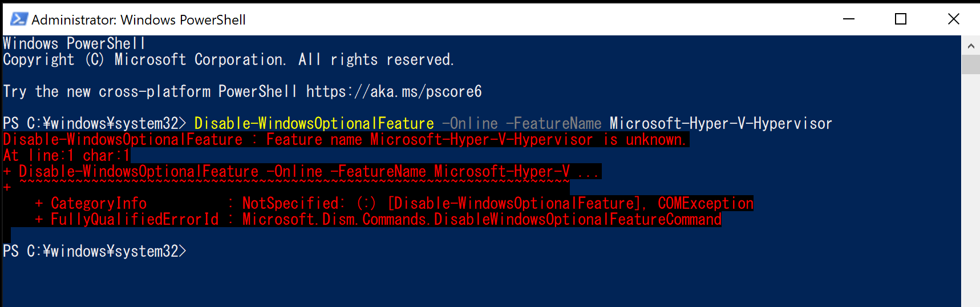Viewport: 980px width, 307px height.
Task: Click the empty scrollbar track below the thumb
Action: click(x=970, y=188)
